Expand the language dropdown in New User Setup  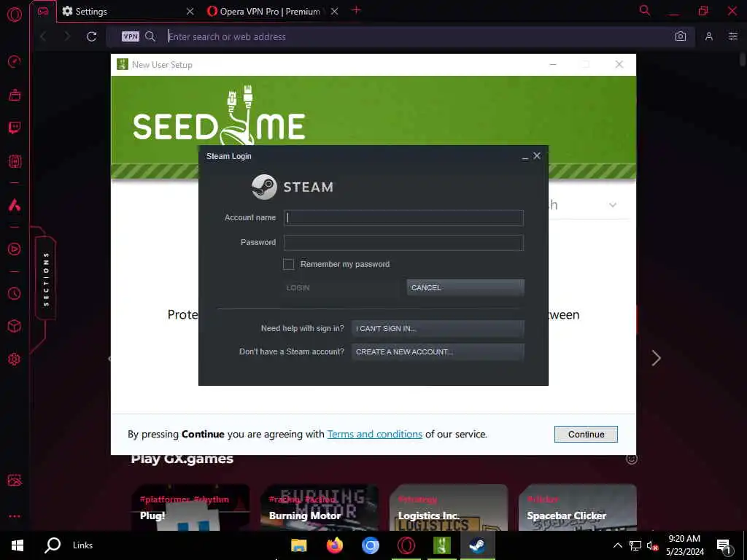tap(613, 205)
